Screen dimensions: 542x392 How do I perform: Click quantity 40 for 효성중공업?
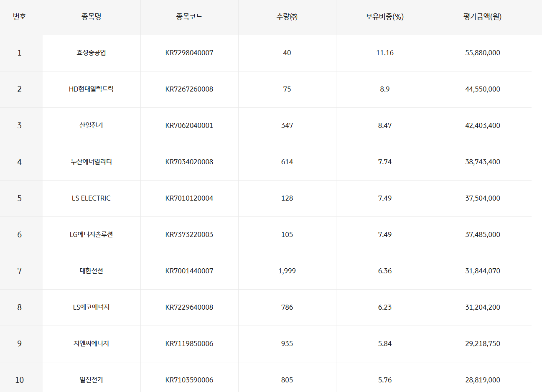tap(287, 53)
